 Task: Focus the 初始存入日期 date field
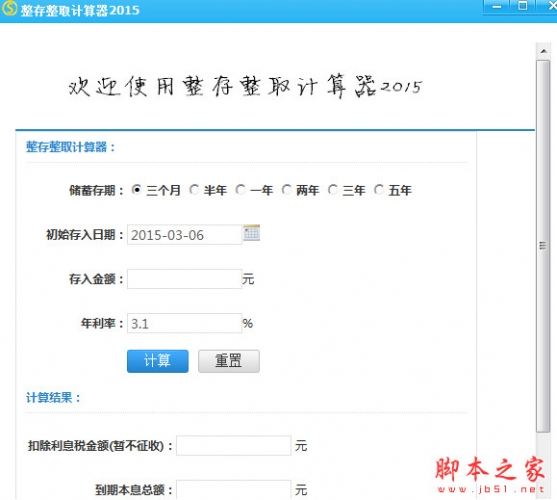pyautogui.click(x=184, y=235)
